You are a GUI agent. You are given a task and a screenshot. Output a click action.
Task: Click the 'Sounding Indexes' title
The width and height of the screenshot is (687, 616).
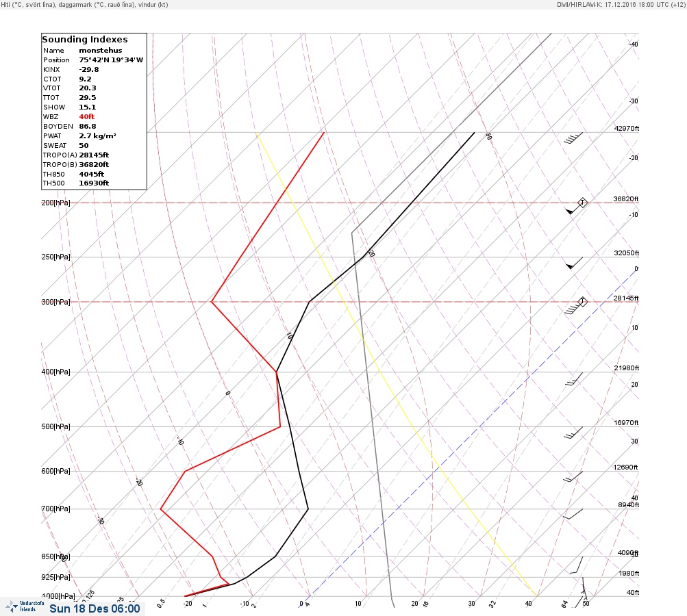tap(85, 40)
